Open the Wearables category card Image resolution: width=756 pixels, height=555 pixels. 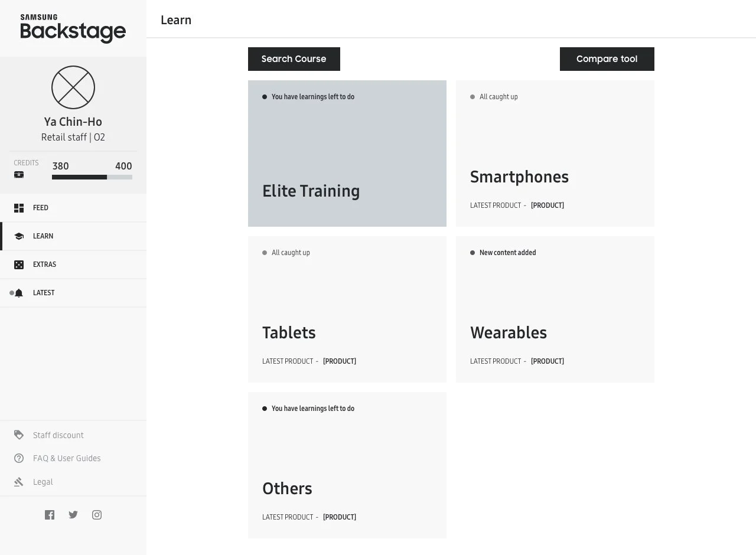[555, 309]
